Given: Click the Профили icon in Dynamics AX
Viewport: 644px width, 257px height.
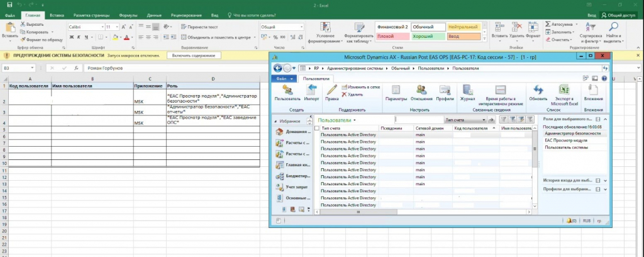Looking at the screenshot, I should [445, 90].
